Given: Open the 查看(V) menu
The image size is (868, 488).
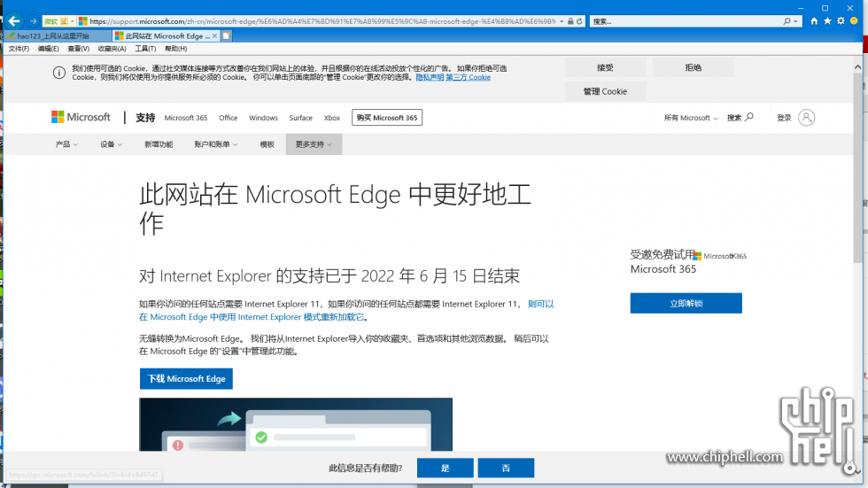Looking at the screenshot, I should point(79,49).
